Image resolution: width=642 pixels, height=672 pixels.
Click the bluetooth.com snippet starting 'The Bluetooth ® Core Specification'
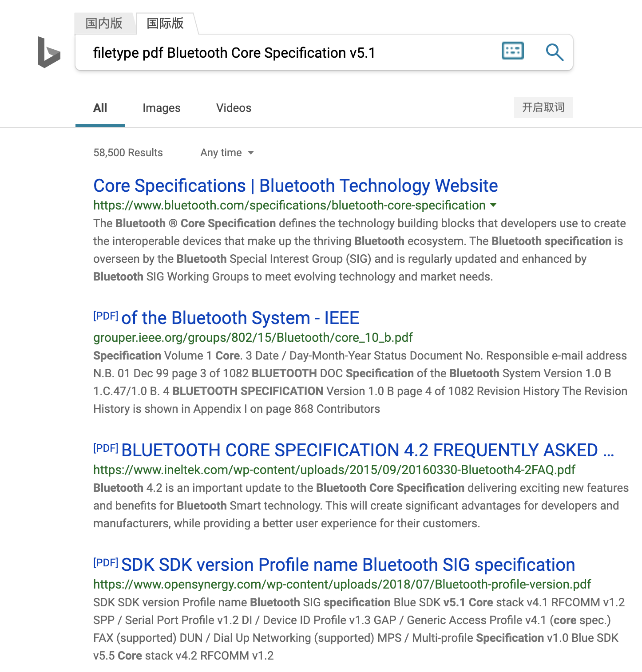[x=360, y=250]
